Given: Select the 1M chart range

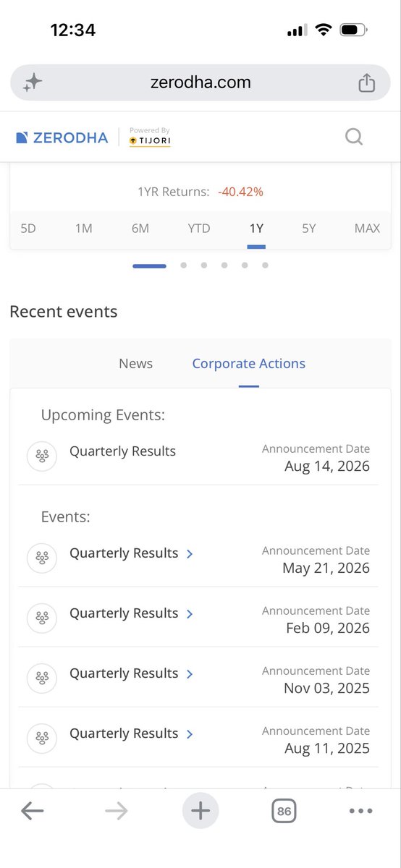Looking at the screenshot, I should (x=83, y=228).
